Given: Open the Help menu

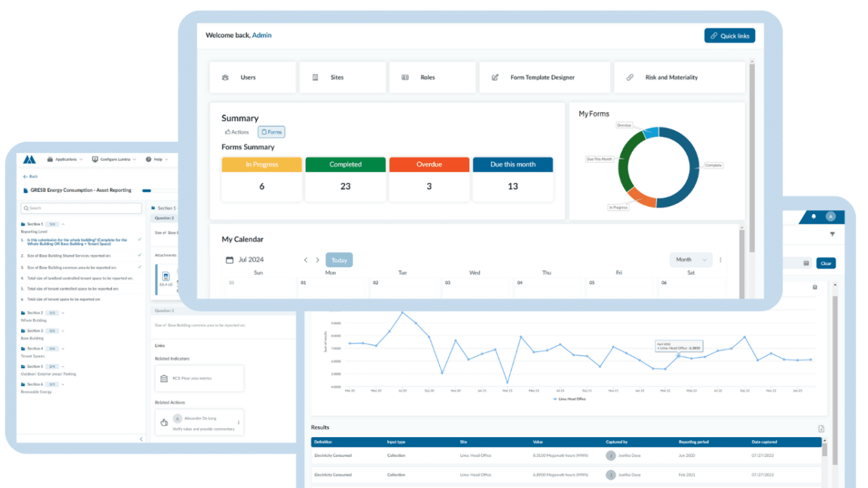Looking at the screenshot, I should click(x=157, y=159).
